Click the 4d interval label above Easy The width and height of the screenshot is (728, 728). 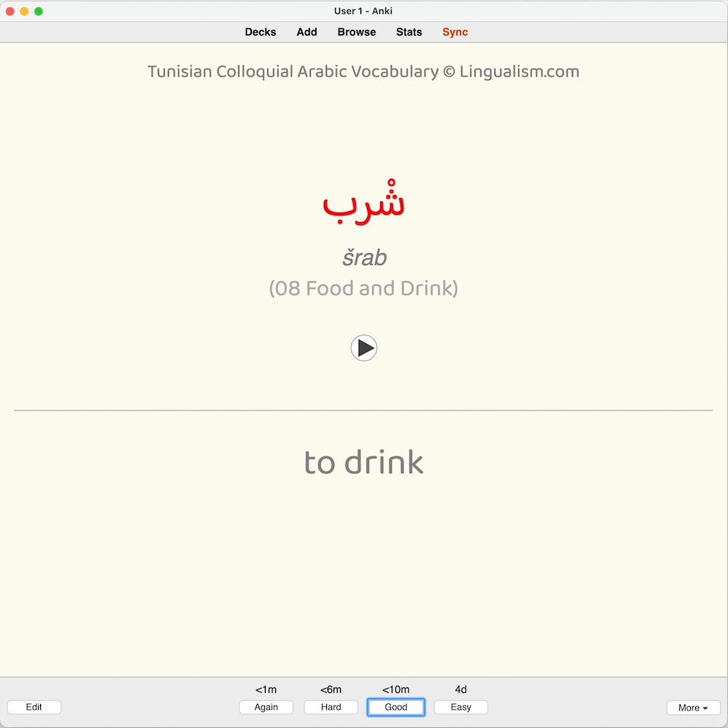coord(461,689)
